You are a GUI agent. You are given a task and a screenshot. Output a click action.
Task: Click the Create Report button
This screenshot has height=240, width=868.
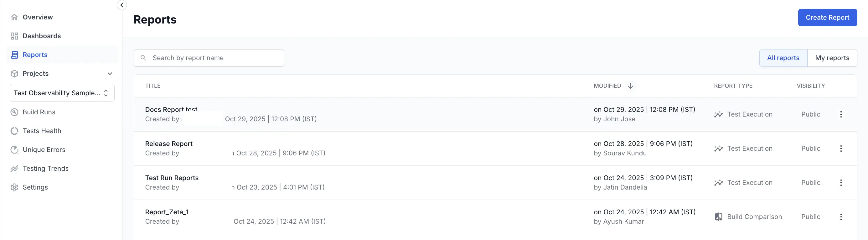[828, 17]
